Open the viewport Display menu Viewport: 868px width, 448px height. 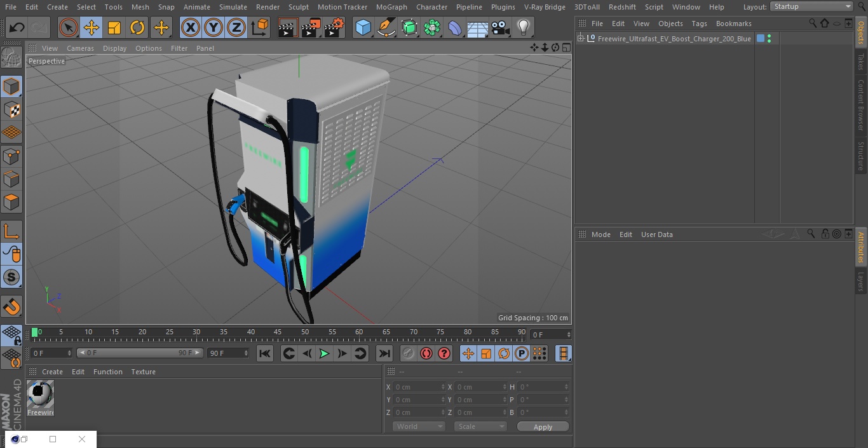click(x=114, y=48)
